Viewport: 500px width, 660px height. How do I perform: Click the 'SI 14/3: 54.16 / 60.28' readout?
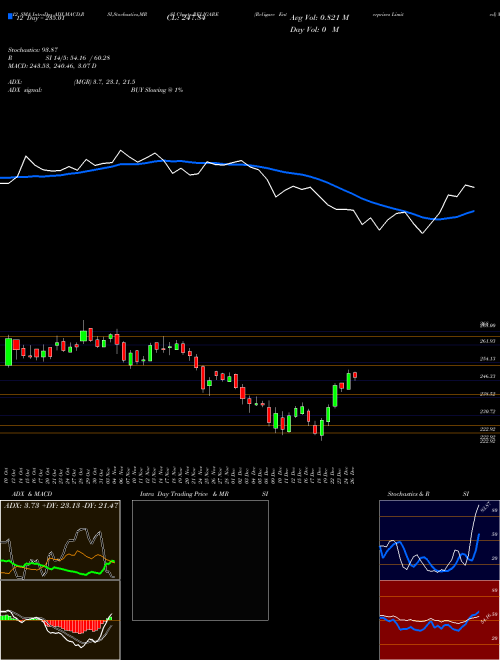point(78,58)
